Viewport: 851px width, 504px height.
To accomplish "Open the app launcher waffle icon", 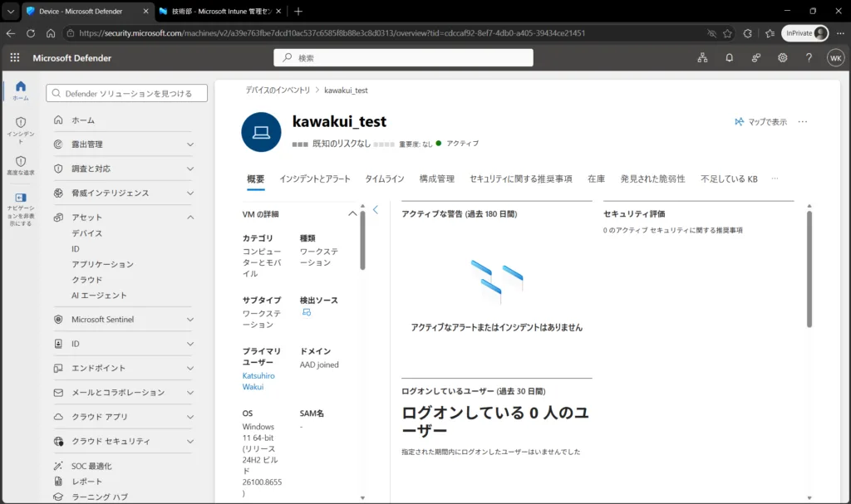I will click(15, 57).
